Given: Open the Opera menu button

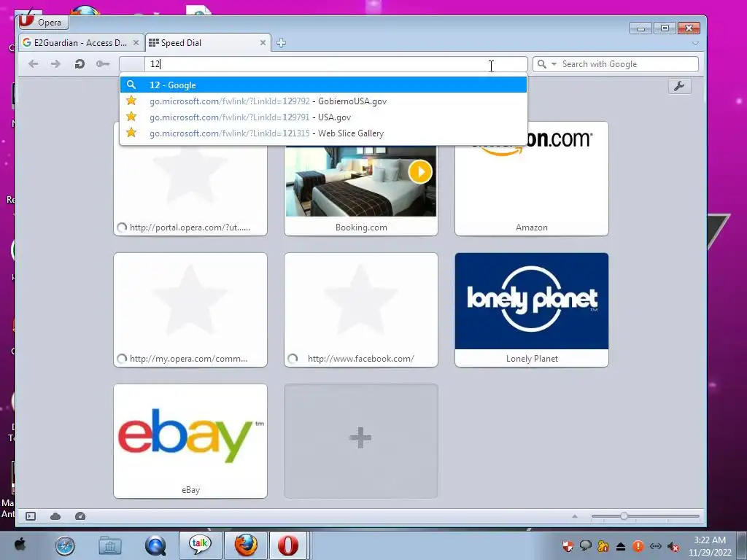Looking at the screenshot, I should coord(43,22).
